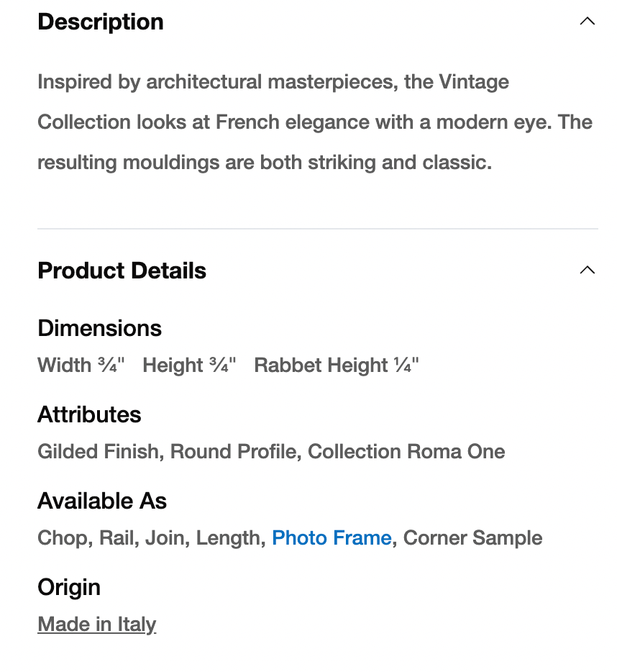Collapse the Product Details chevron
Screen dimensions: 617x672
tap(587, 271)
